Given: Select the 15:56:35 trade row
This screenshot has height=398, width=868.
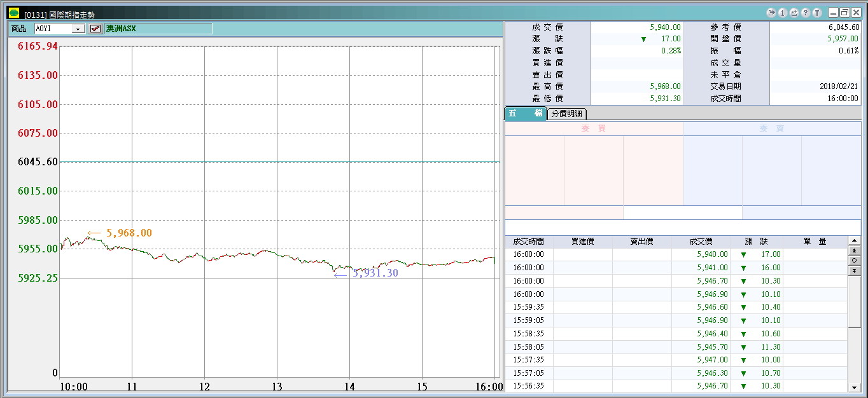Looking at the screenshot, I should coord(676,386).
